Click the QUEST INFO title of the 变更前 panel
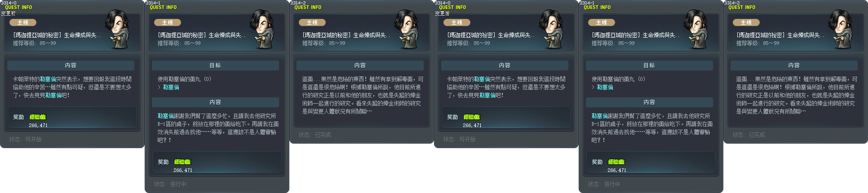Screen dimensions: 868x193 click(x=18, y=7)
